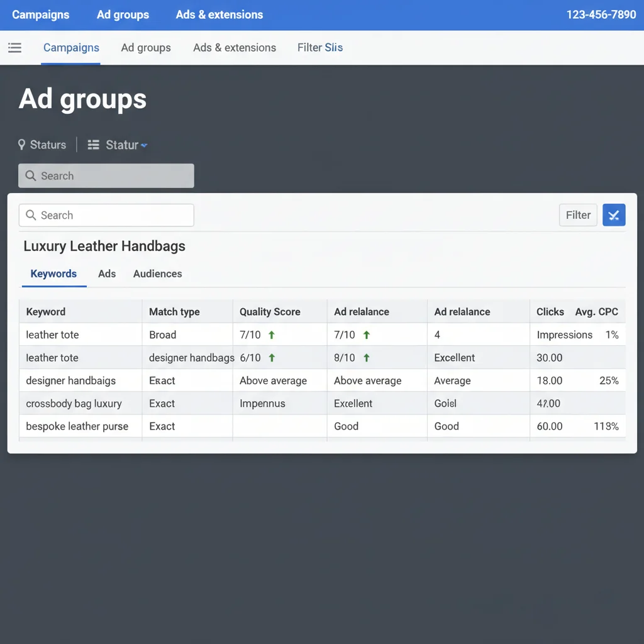Sort by the Keyword column header

coord(45,312)
